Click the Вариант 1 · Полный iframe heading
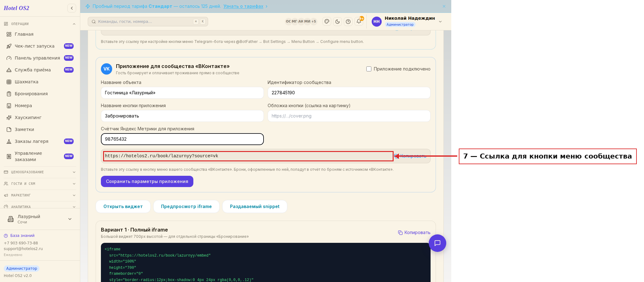The width and height of the screenshot is (644, 282). tap(134, 230)
